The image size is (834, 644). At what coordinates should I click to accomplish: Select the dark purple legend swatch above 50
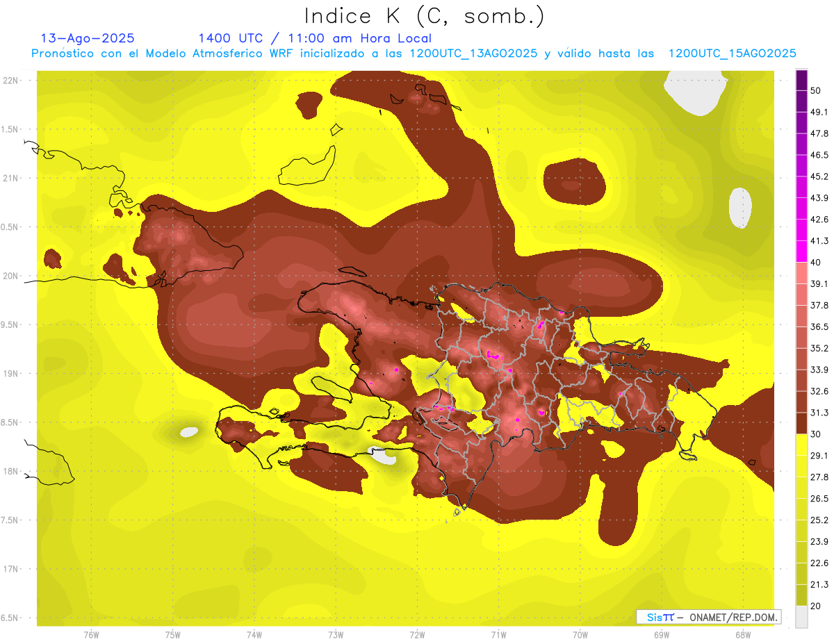[x=801, y=80]
